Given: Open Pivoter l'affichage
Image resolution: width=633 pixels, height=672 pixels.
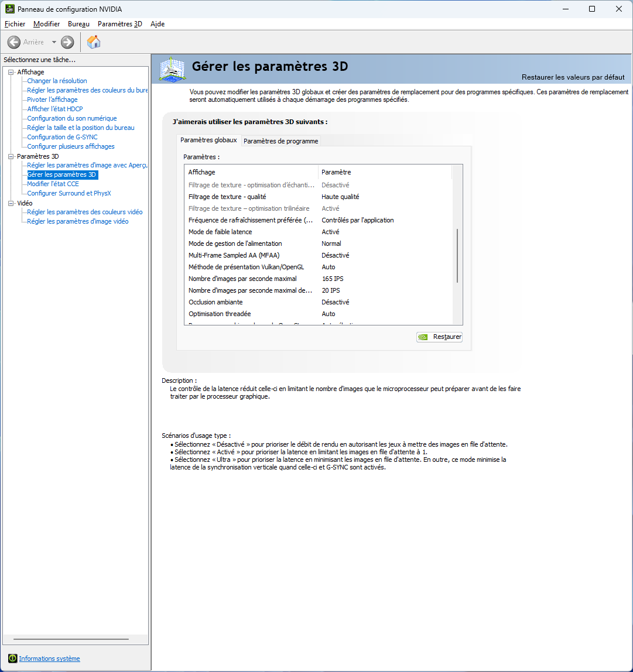Looking at the screenshot, I should tap(52, 100).
